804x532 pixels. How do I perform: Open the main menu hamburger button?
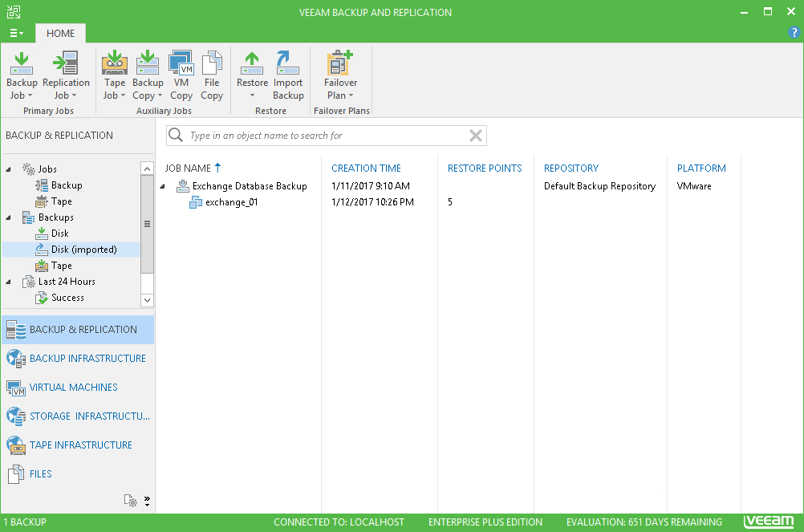click(16, 33)
